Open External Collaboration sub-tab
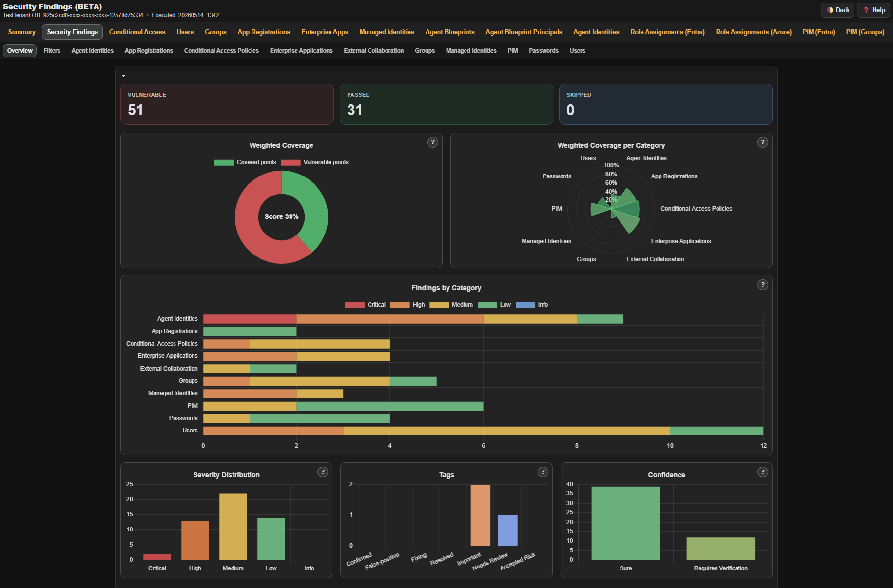Image resolution: width=893 pixels, height=588 pixels. click(374, 51)
